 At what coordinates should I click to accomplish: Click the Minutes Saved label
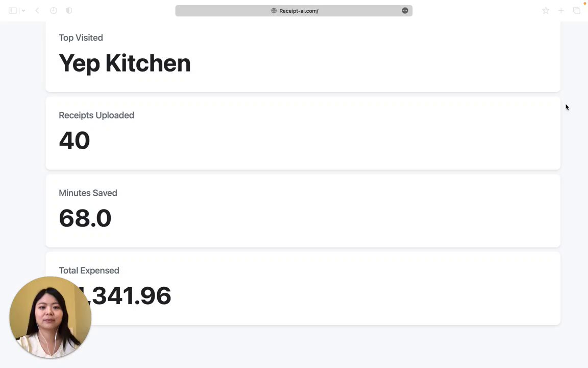88,193
